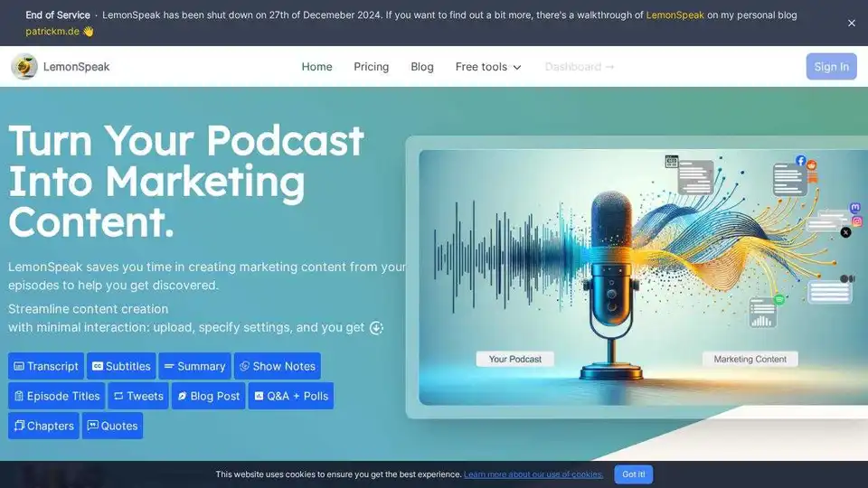Select the Summary feature tag
The width and height of the screenshot is (868, 488).
[x=194, y=366]
